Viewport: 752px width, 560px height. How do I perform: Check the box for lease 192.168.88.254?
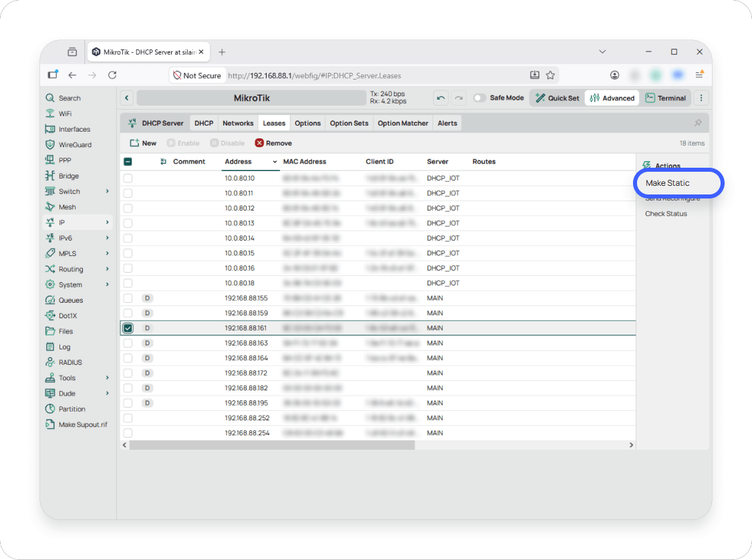coord(128,433)
